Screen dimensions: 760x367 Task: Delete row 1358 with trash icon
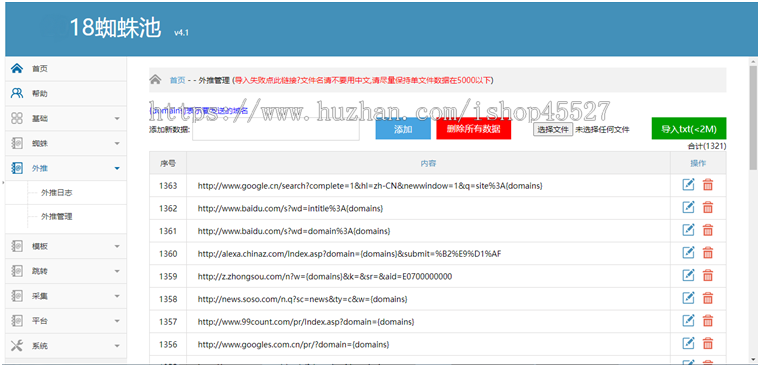(x=708, y=298)
